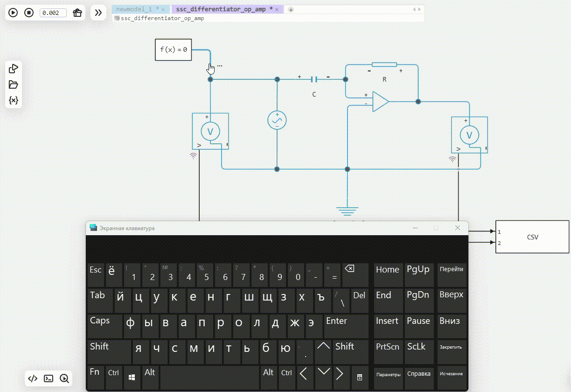This screenshot has height=392, width=571.
Task: Open code editor icon at bottom left
Action: 33,378
